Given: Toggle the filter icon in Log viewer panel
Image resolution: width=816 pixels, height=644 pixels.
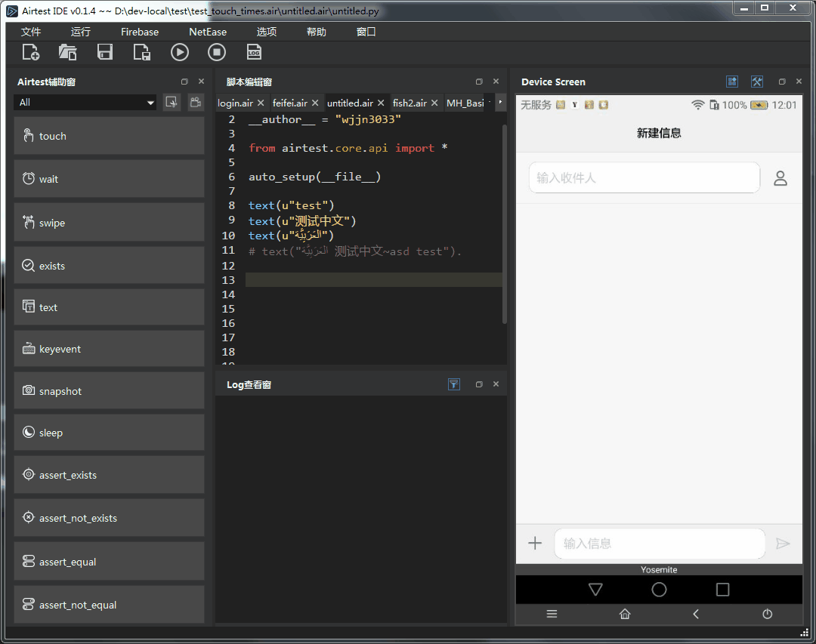Looking at the screenshot, I should 454,384.
